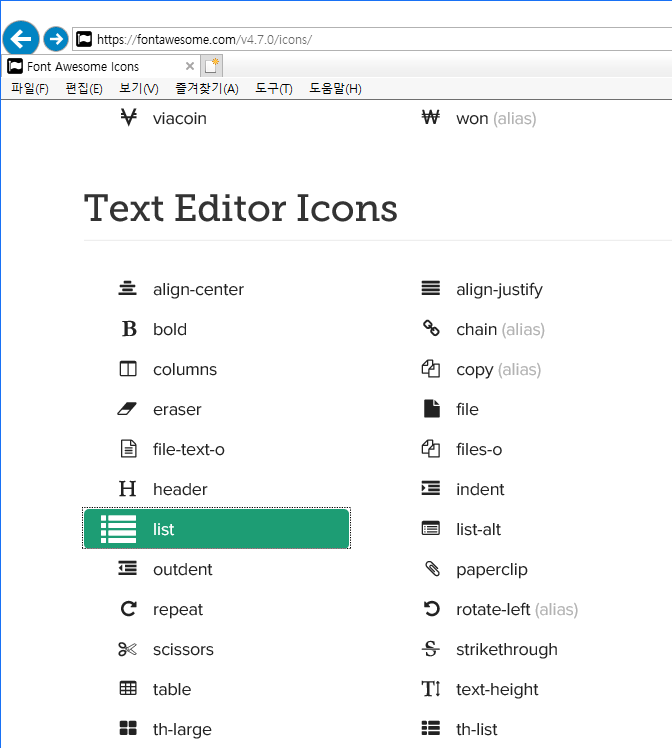Click the scissors icon
The width and height of the screenshot is (672, 748).
[x=127, y=649]
